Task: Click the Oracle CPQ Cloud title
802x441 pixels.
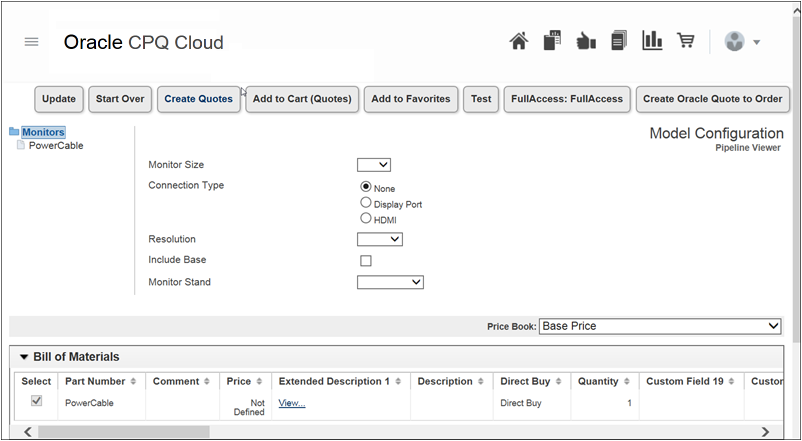Action: pyautogui.click(x=144, y=42)
